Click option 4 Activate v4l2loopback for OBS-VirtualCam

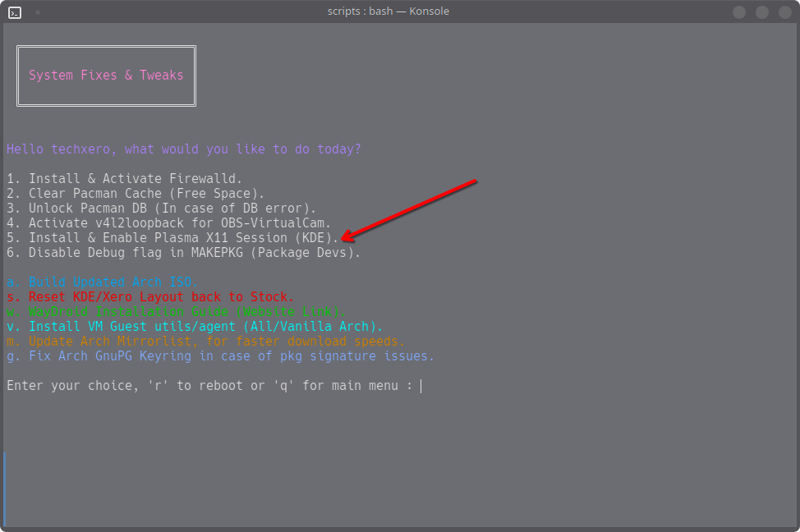[168, 223]
